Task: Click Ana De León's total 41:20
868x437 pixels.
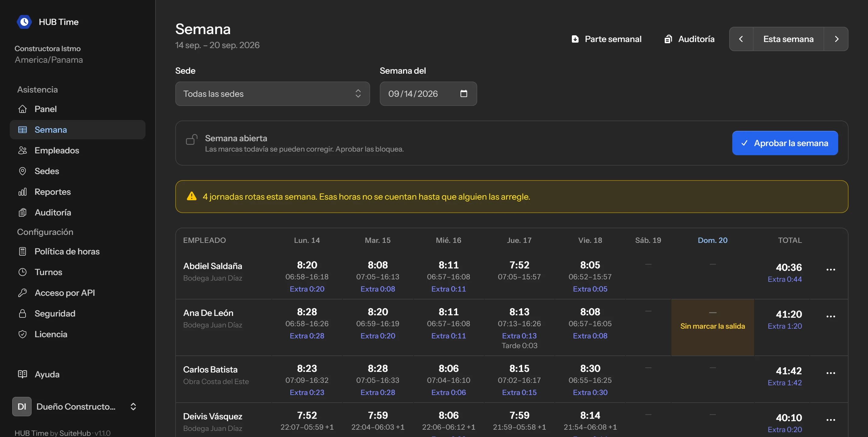Action: coord(789,314)
